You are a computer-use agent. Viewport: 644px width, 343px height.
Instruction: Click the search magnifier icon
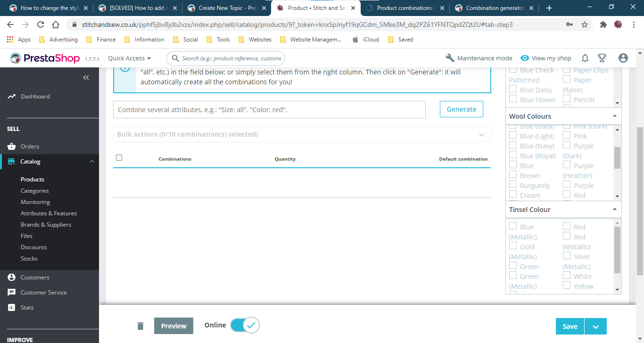pos(175,58)
